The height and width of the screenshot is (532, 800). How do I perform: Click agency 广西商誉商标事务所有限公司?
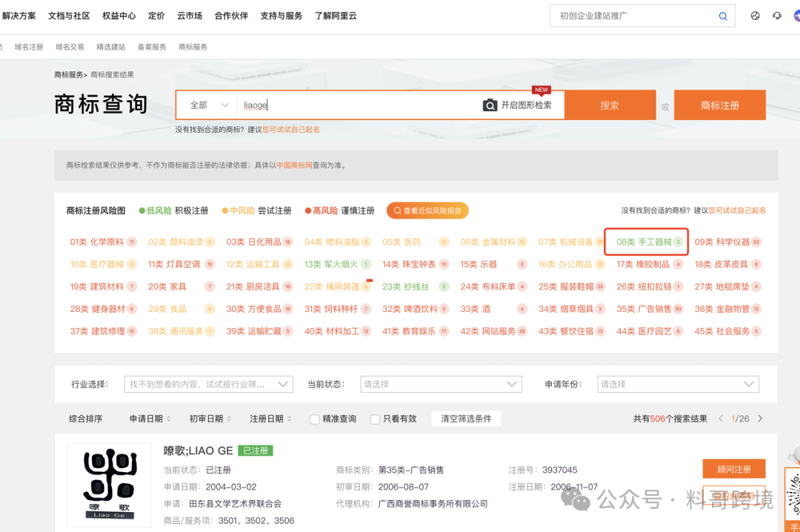click(433, 503)
